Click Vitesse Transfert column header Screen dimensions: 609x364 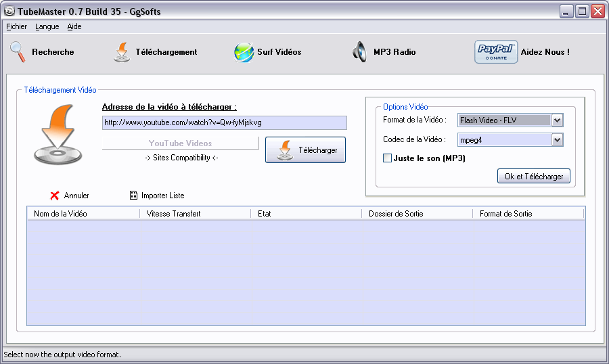click(x=196, y=214)
